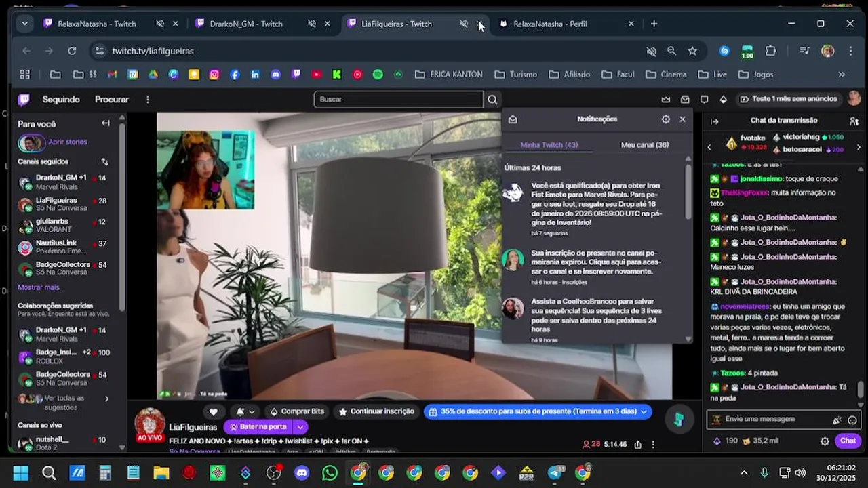Reload the Twitch page
The height and width of the screenshot is (488, 868).
point(72,51)
